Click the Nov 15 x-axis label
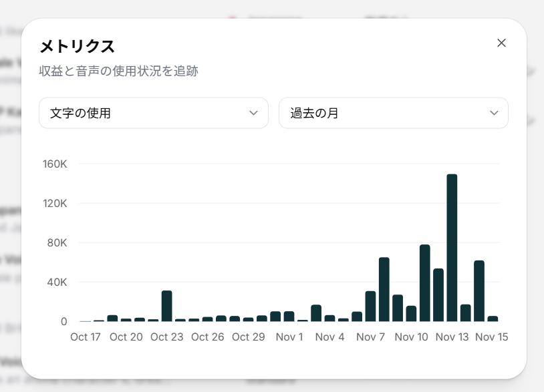This screenshot has height=392, width=544. 492,337
